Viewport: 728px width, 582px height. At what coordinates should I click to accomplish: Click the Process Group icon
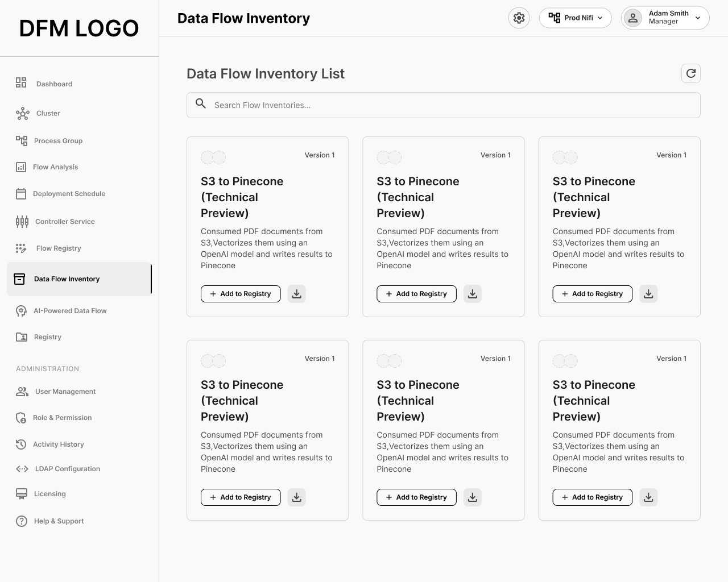22,140
